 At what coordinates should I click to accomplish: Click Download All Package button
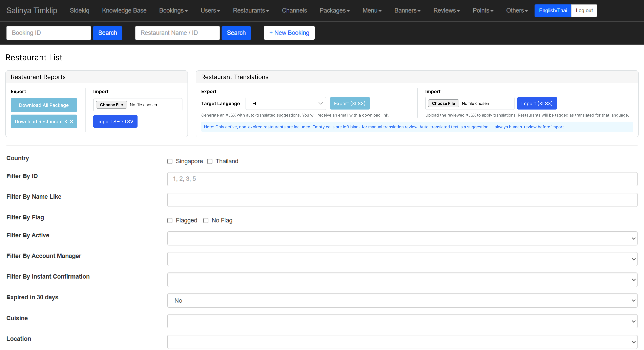[x=44, y=105]
